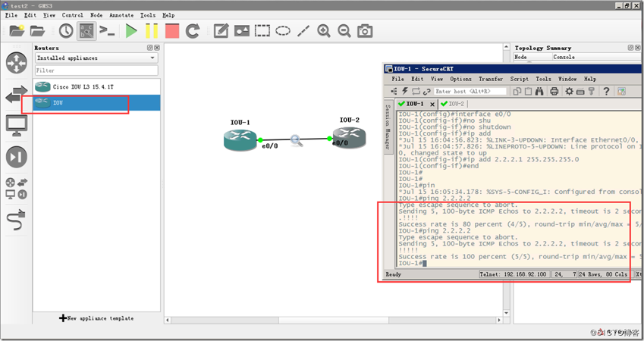This screenshot has height=341, width=644.
Task: Click canvas horizontal scrollbar
Action: [334, 320]
